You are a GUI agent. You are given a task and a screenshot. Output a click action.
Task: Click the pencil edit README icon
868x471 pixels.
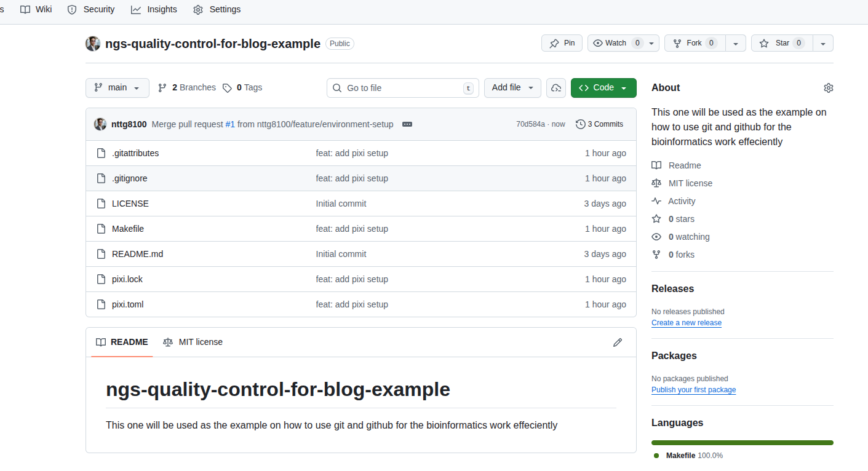pos(618,342)
